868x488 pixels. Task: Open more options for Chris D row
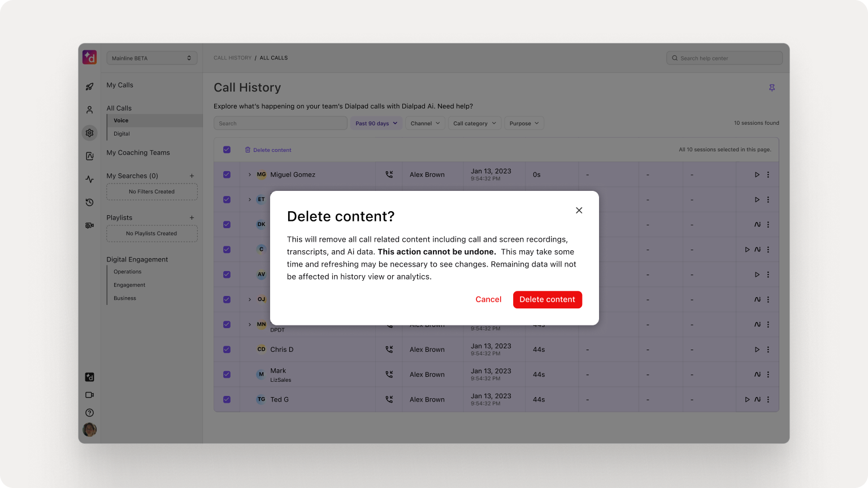(x=768, y=350)
